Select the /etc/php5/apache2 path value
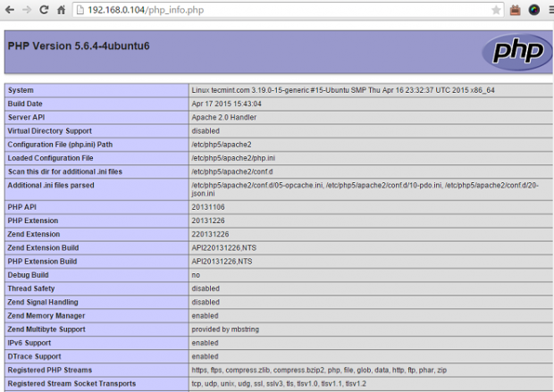This screenshot has width=554, height=392. [222, 145]
